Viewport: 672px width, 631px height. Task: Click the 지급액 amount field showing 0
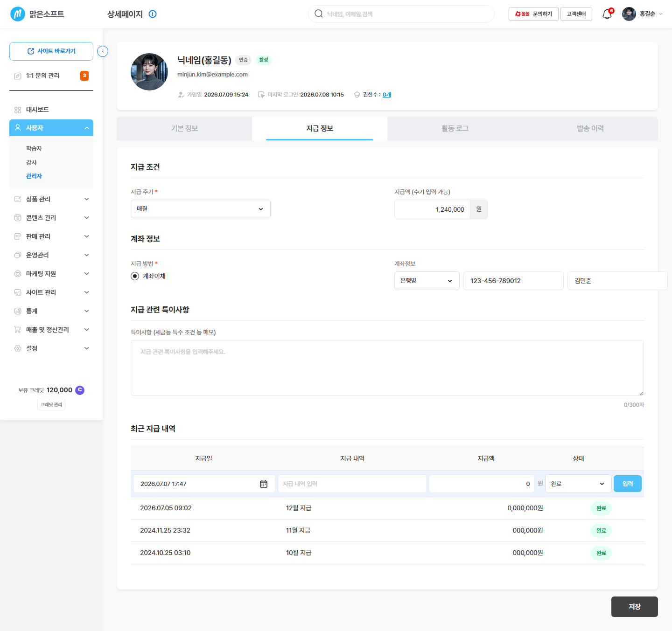click(x=482, y=484)
